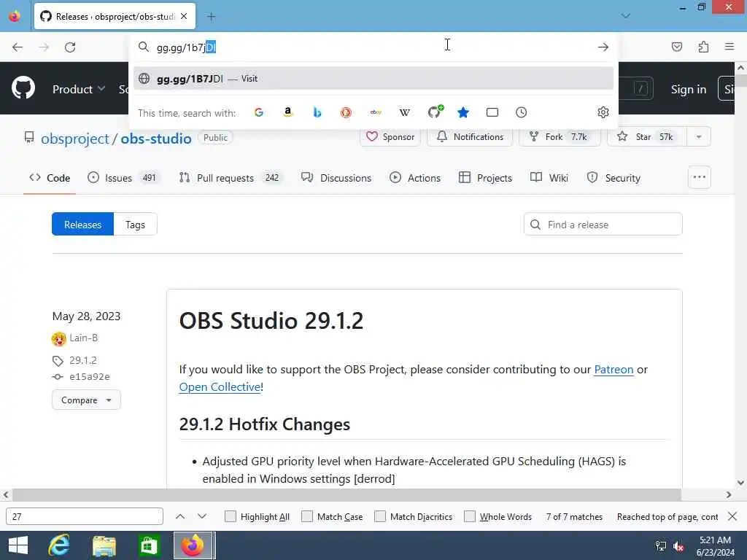Open the Save to Pocket button
This screenshot has height=560, width=747.
(x=677, y=47)
